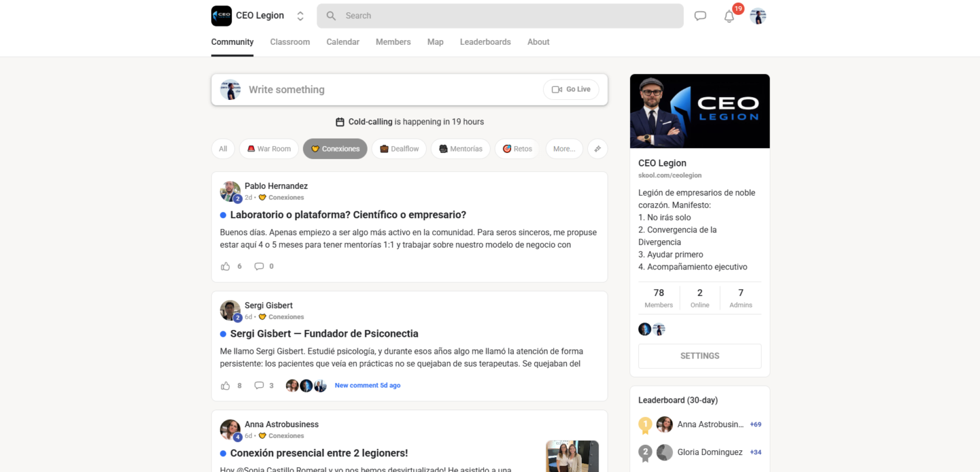
Task: Open post Laboratorio o plataforma? Científico o empresario?
Action: point(348,215)
